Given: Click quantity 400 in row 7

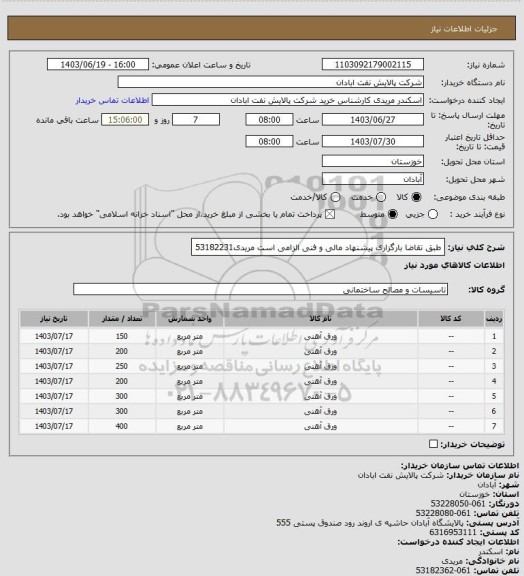Looking at the screenshot, I should [x=122, y=426].
